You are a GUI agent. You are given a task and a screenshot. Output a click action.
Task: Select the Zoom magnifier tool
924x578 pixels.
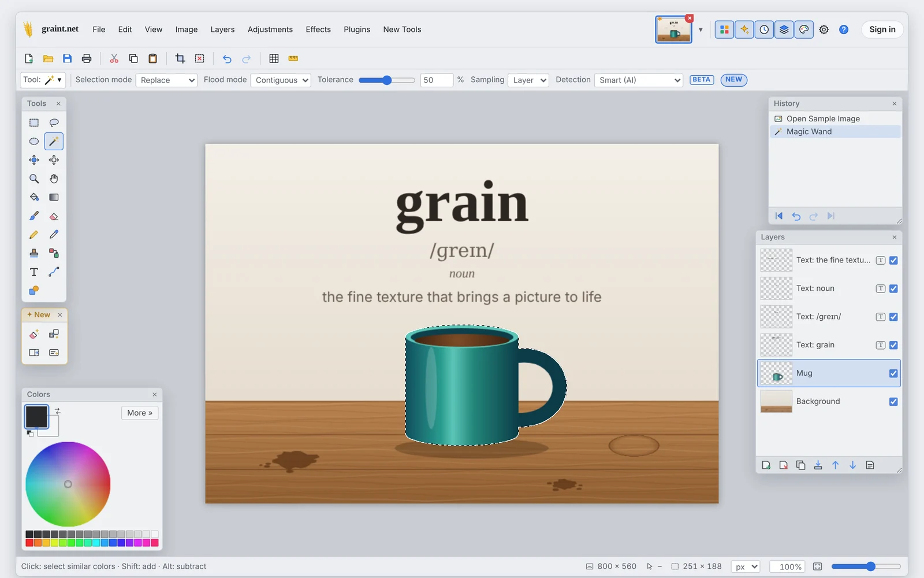click(34, 179)
